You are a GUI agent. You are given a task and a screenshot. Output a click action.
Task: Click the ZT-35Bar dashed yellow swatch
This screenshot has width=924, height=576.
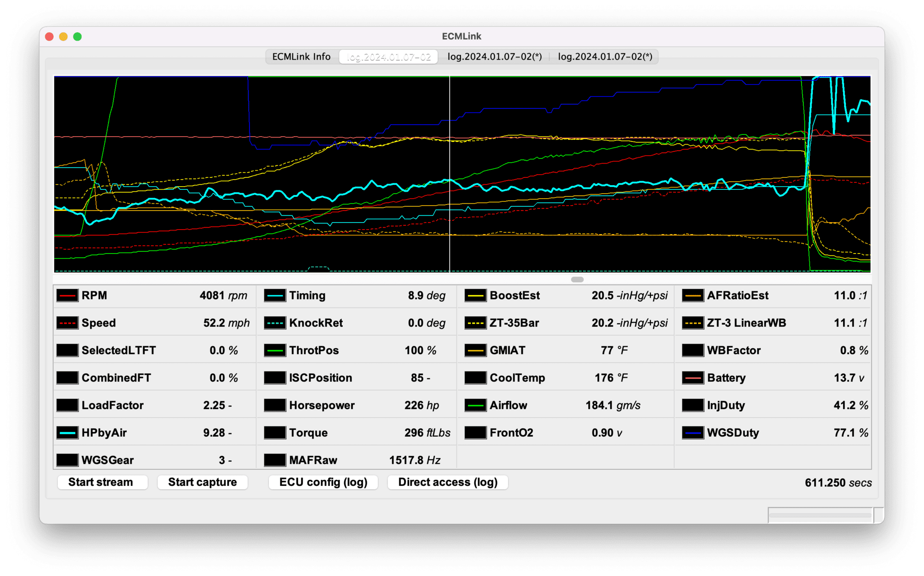coord(475,323)
